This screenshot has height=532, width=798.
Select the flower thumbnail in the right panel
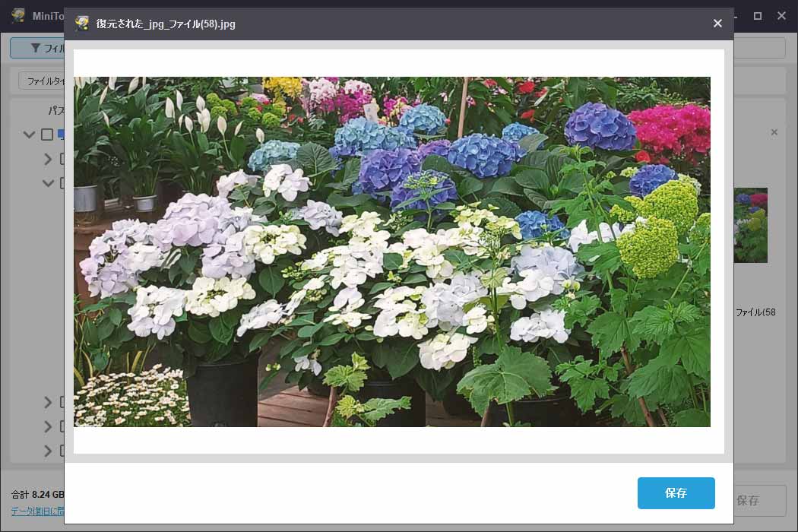[751, 226]
